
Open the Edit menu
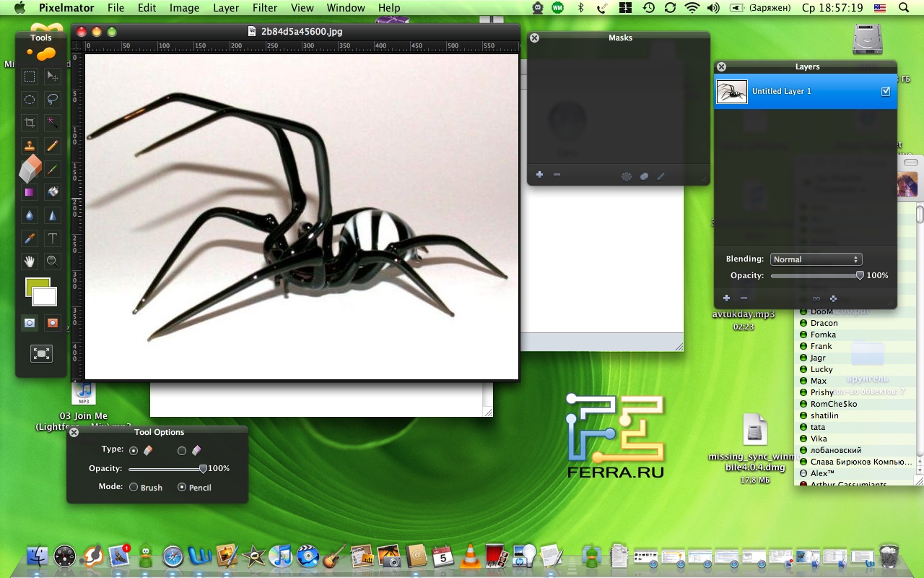pyautogui.click(x=147, y=8)
